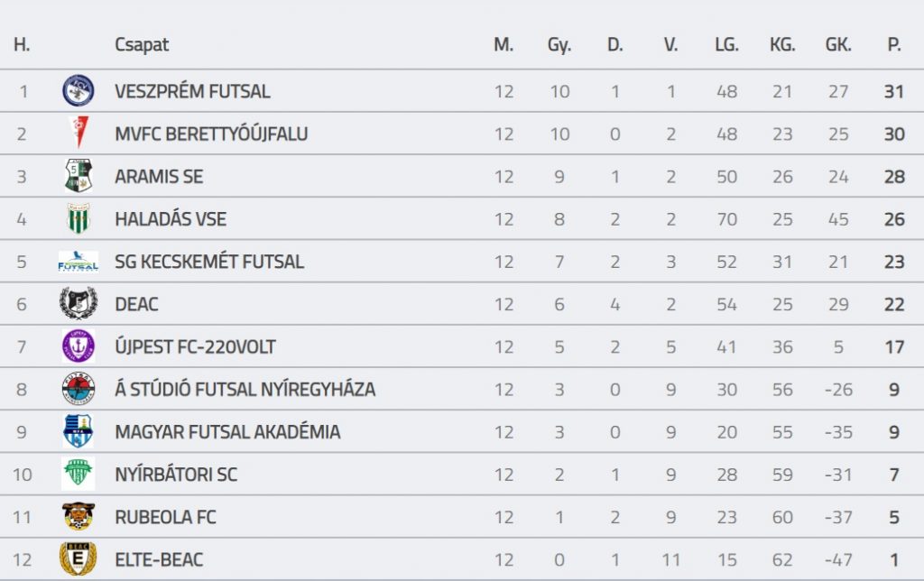Screen dimensions: 924x581
Task: Click the Gy. wins column header
Action: tap(559, 45)
